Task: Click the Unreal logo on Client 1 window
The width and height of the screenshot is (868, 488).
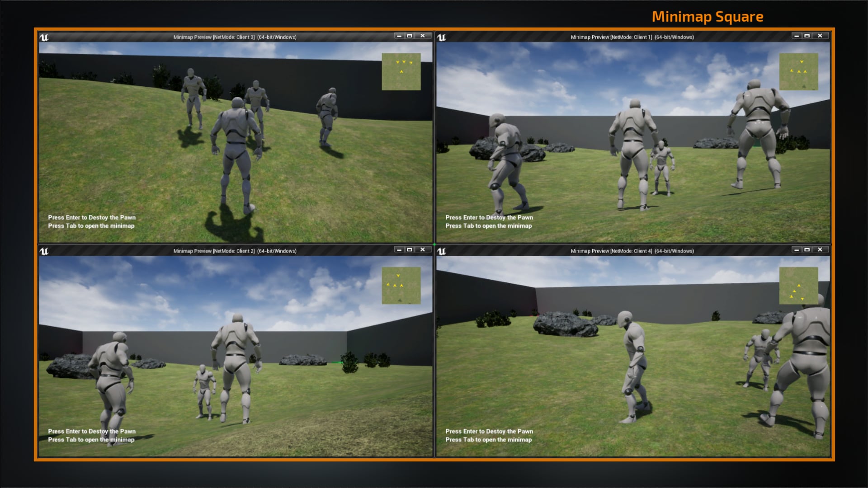Action: pyautogui.click(x=441, y=37)
